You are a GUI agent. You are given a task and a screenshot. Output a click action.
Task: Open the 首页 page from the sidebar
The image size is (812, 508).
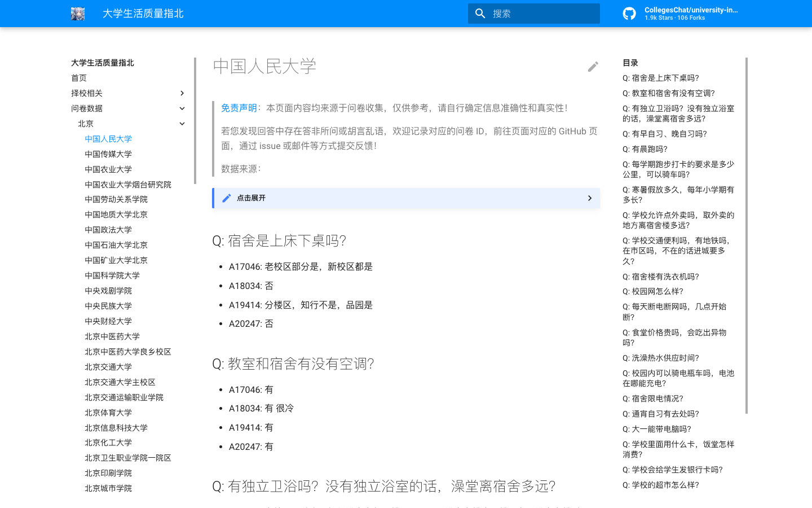78,78
